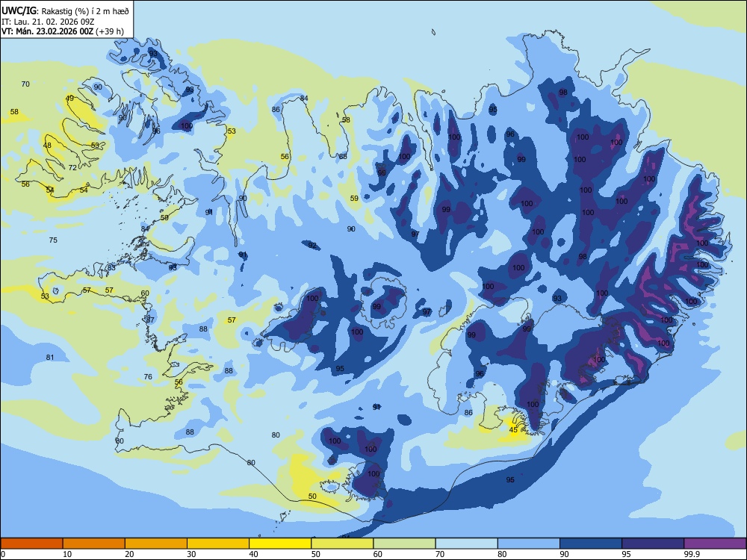Select the legend scale label '20'

(x=129, y=554)
